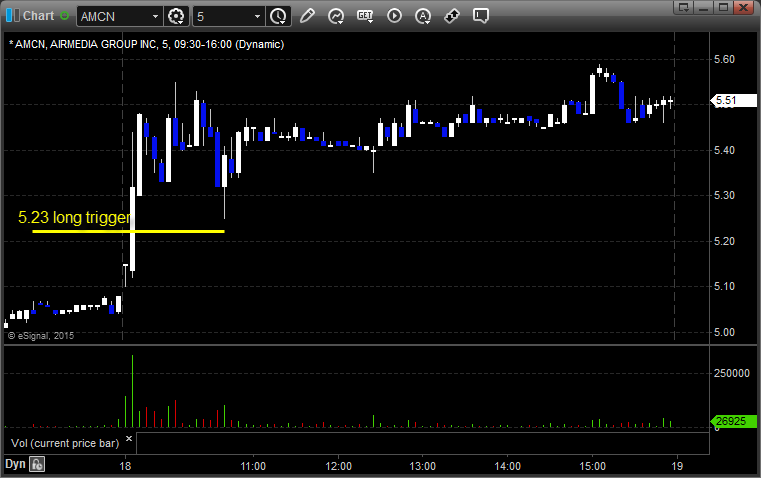Select the yellow 5.23 trigger line
The width and height of the screenshot is (761, 478).
coord(128,231)
